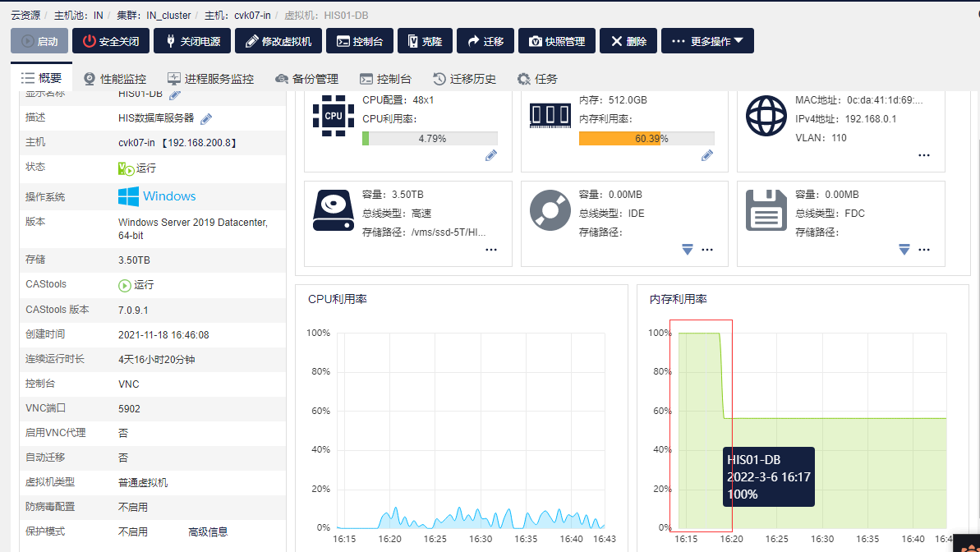Image resolution: width=980 pixels, height=552 pixels.
Task: Select the 概要 summary tab
Action: [41, 78]
